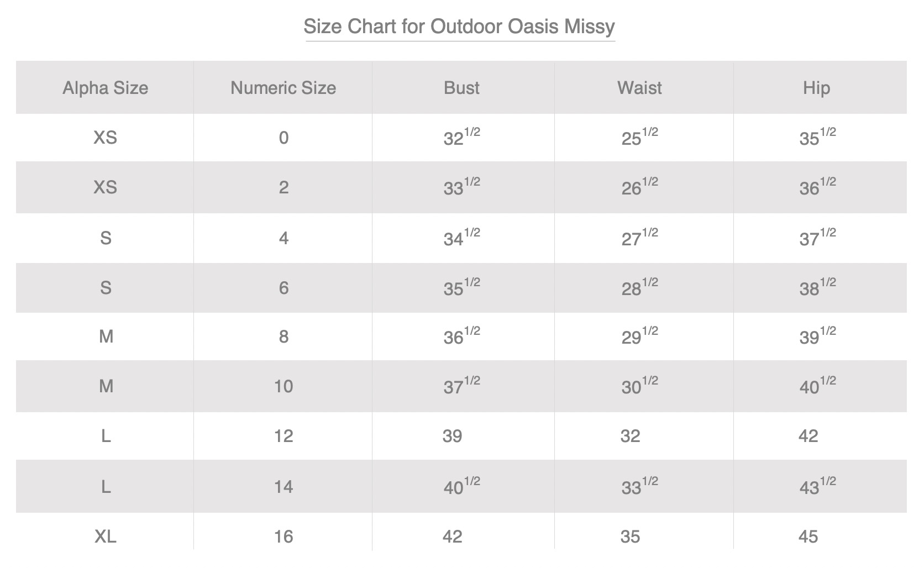Click the Waist column header

[x=639, y=88]
